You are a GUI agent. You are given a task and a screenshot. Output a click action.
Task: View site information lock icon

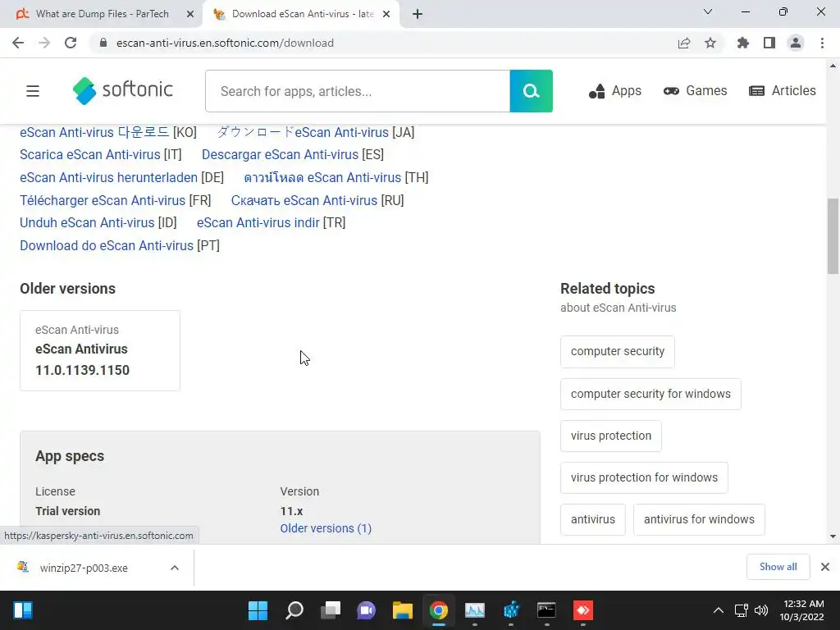(x=104, y=43)
